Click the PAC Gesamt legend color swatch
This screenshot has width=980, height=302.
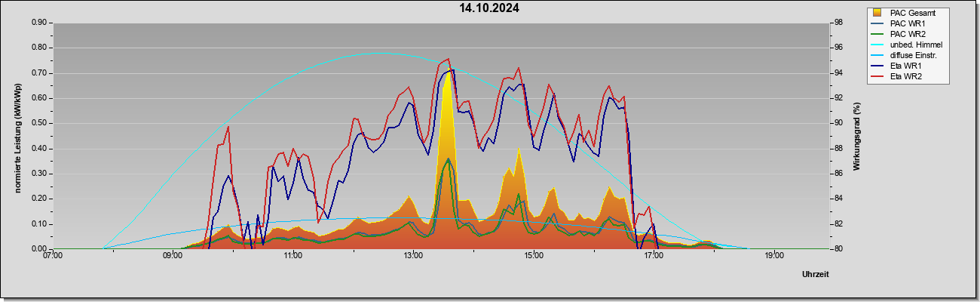pos(877,13)
